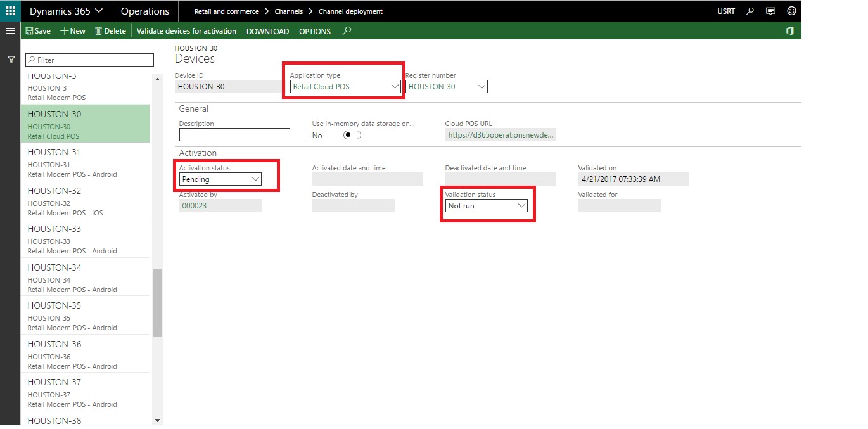Click the action bar search icon
The height and width of the screenshot is (429, 868).
pyautogui.click(x=347, y=30)
